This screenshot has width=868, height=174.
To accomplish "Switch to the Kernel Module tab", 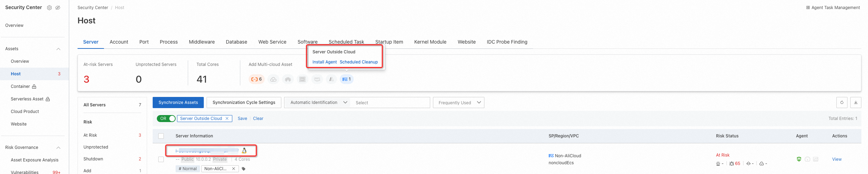I will [x=430, y=42].
